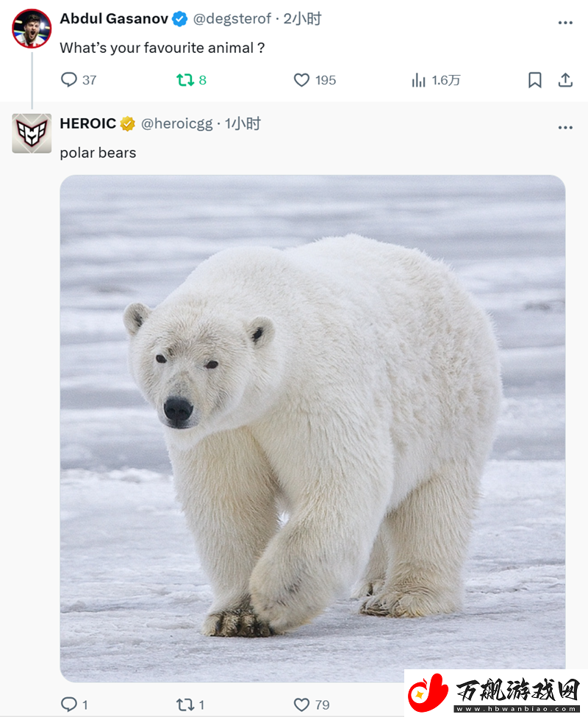
Task: Share Abdul Gasanov's tweet via upload icon
Action: pos(565,80)
